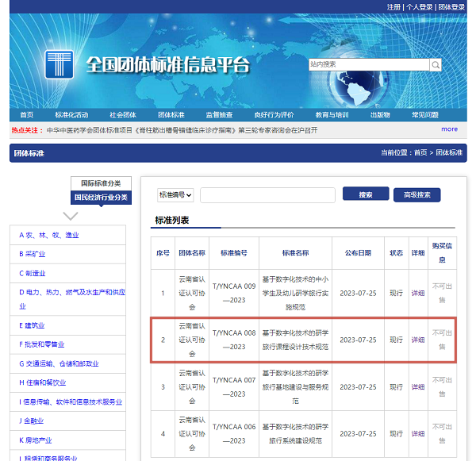Click name 基于数字化技术的研学旅行课程设计技术规范
Image resolution: width=476 pixels, height=461 pixels.
click(x=295, y=340)
